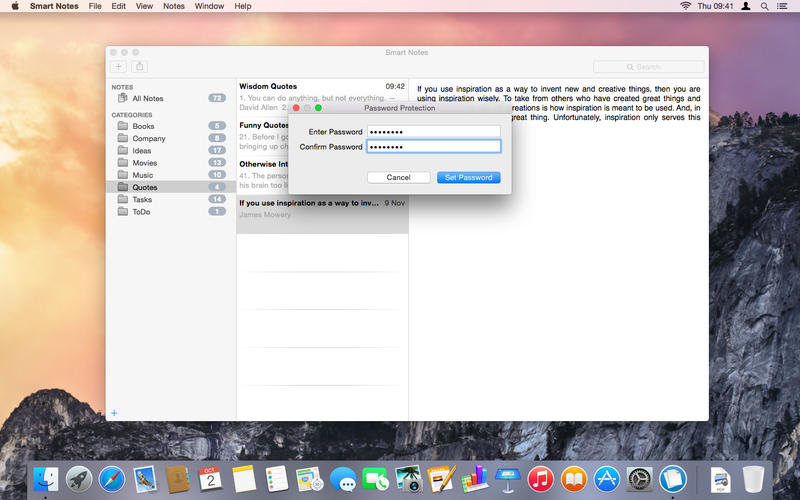Open the Ideas category
This screenshot has width=800, height=500.
pyautogui.click(x=171, y=151)
